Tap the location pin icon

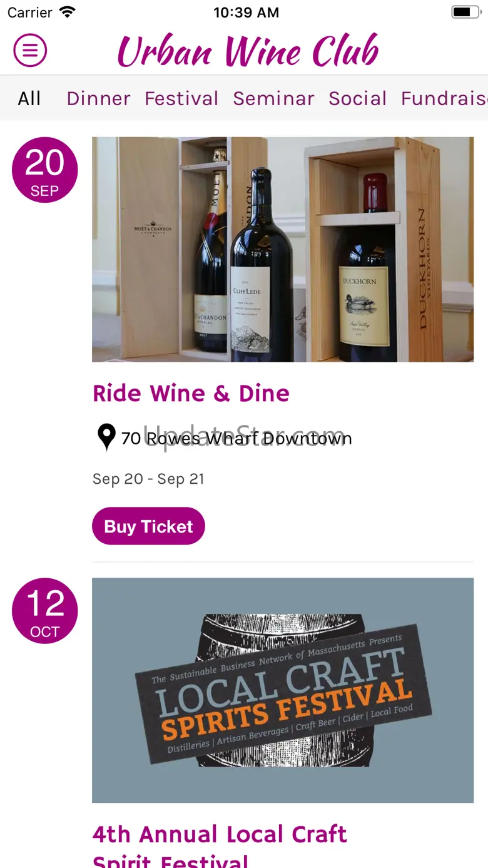coord(106,437)
